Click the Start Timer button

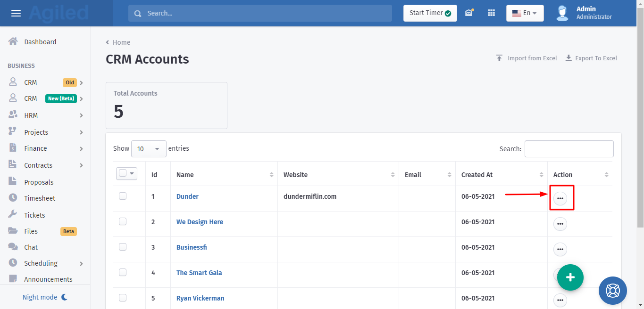(430, 13)
